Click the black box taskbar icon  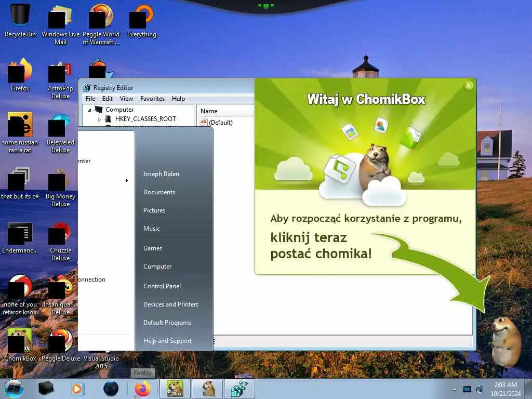(x=46, y=389)
